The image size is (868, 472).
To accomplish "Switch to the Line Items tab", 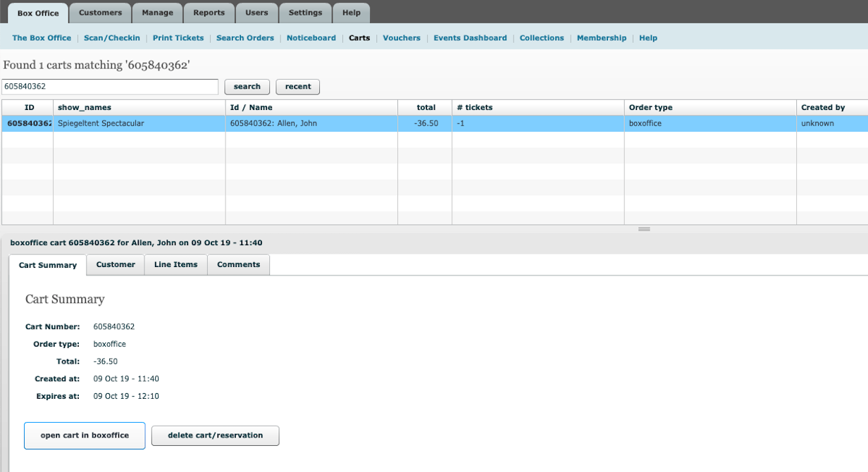I will tap(176, 265).
